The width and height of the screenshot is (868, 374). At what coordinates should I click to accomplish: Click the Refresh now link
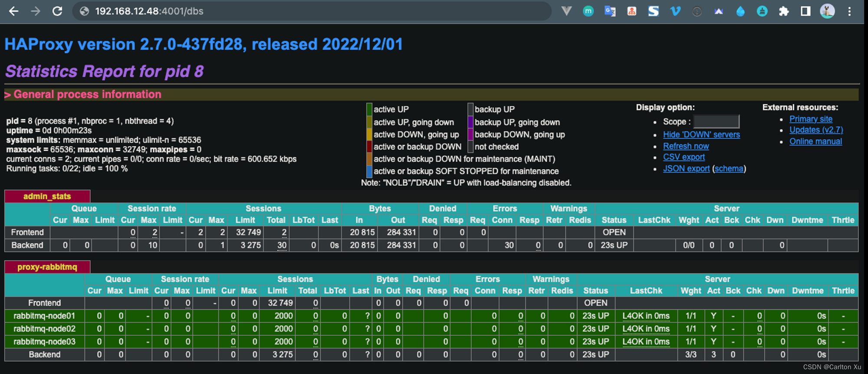pos(686,146)
